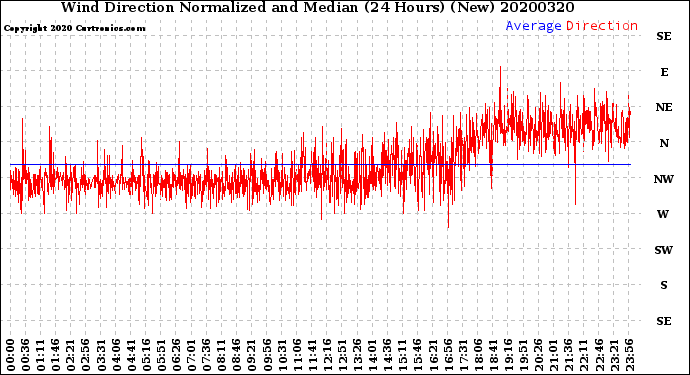
Task: Click the 07:36 time axis label
Action: 206,355
